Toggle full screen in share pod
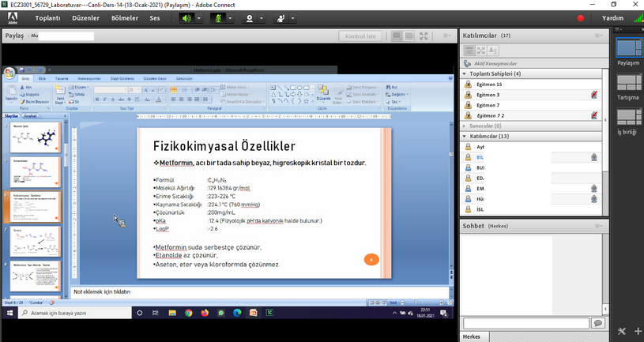The width and height of the screenshot is (644, 342). [x=424, y=36]
